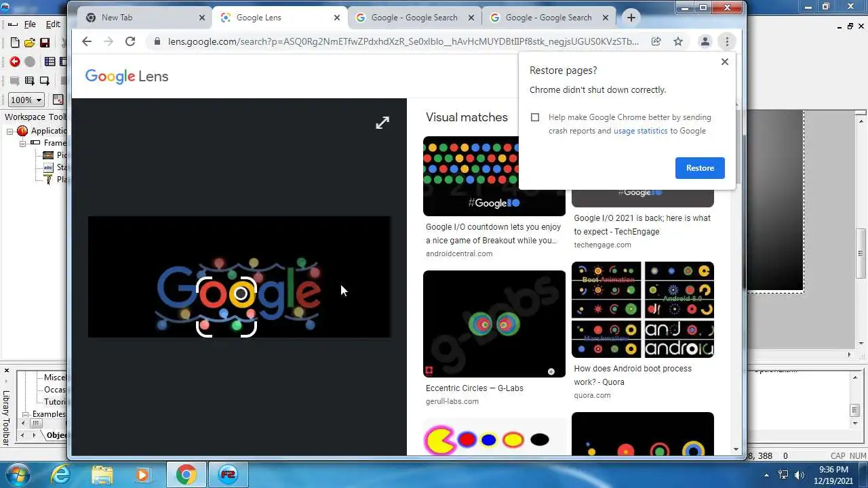Open Windows Explorer from the taskbar

click(x=102, y=474)
